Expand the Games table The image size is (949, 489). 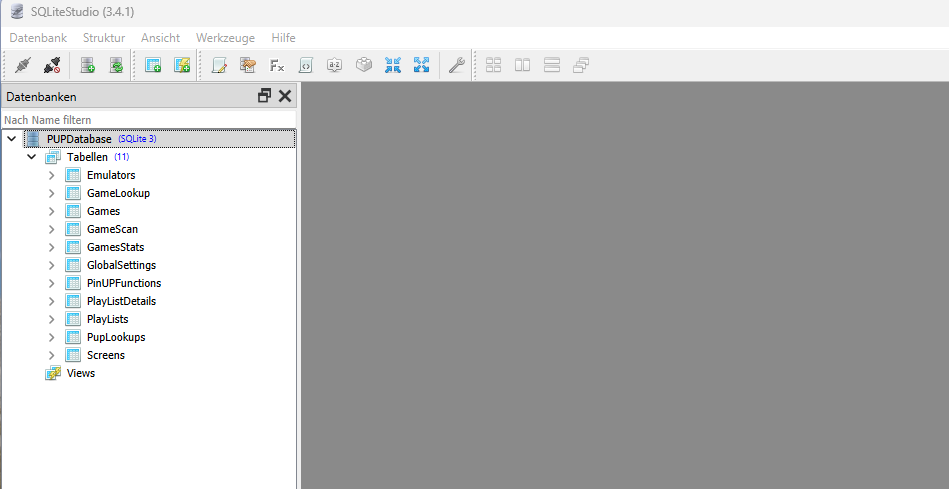click(x=51, y=211)
